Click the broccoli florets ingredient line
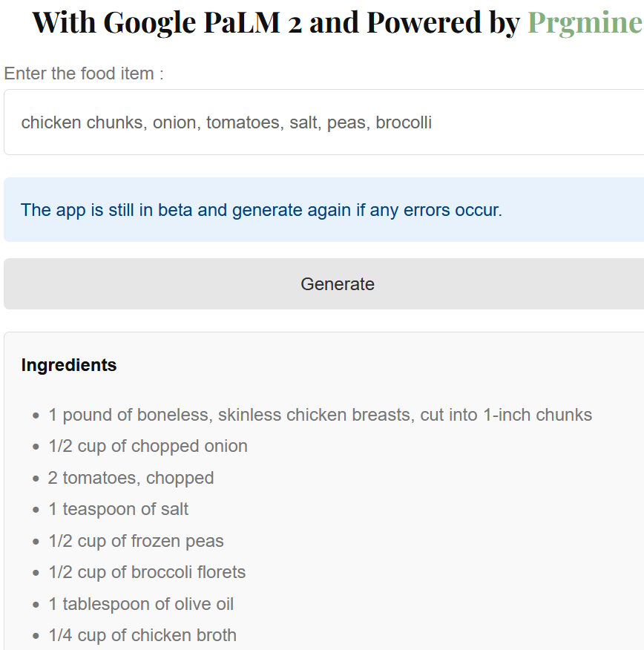Image resolution: width=644 pixels, height=650 pixels. coord(147,572)
